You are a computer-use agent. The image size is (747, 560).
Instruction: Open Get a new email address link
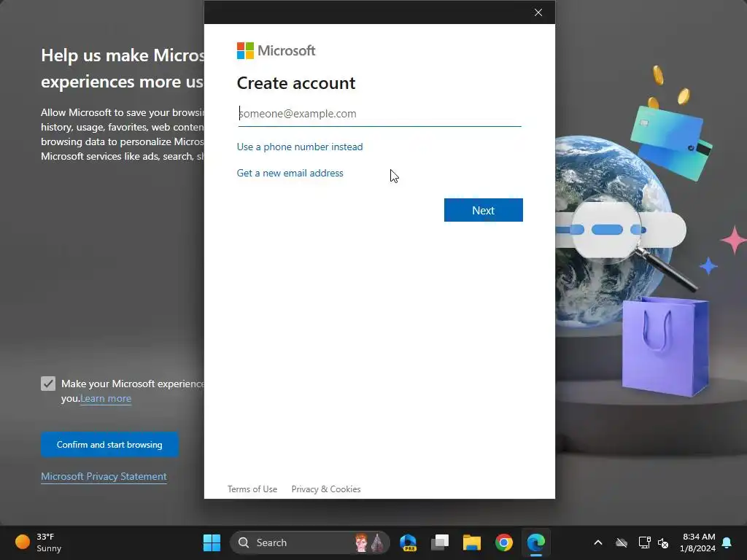coord(290,173)
